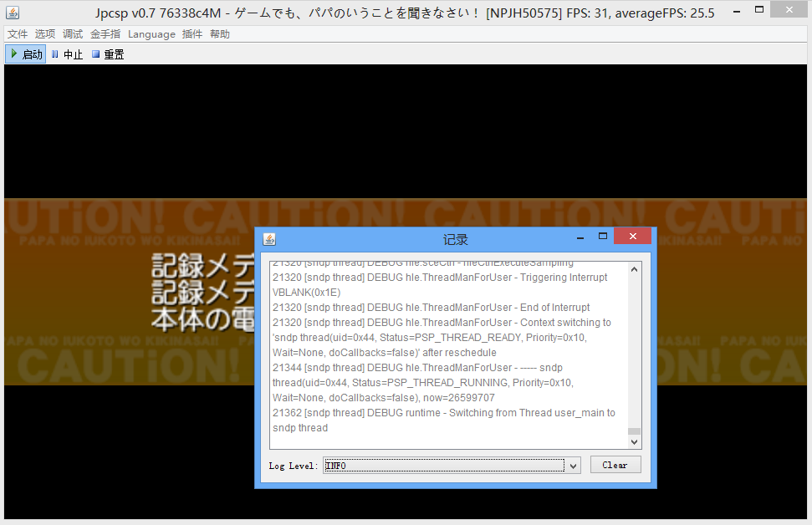812x525 pixels.
Task: Open the 调试 menu
Action: point(73,34)
